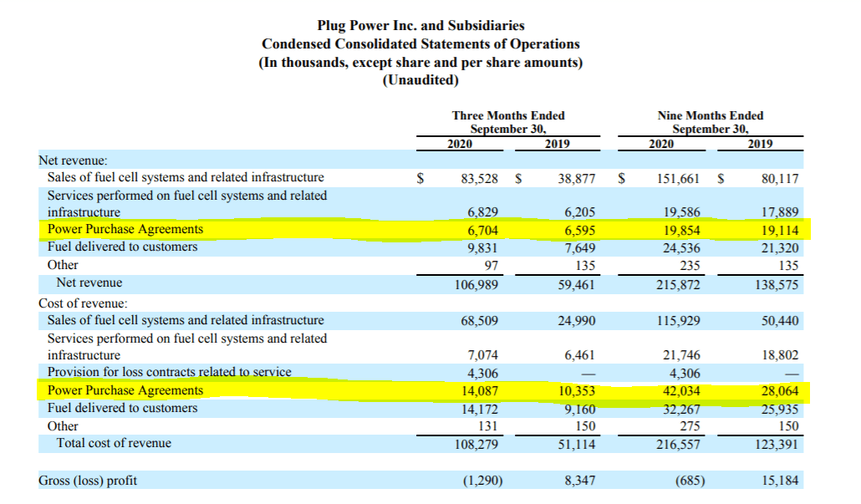Viewport: 861px width, 504px height.
Task: Click services revenue value 17,889
Action: pyautogui.click(x=780, y=212)
